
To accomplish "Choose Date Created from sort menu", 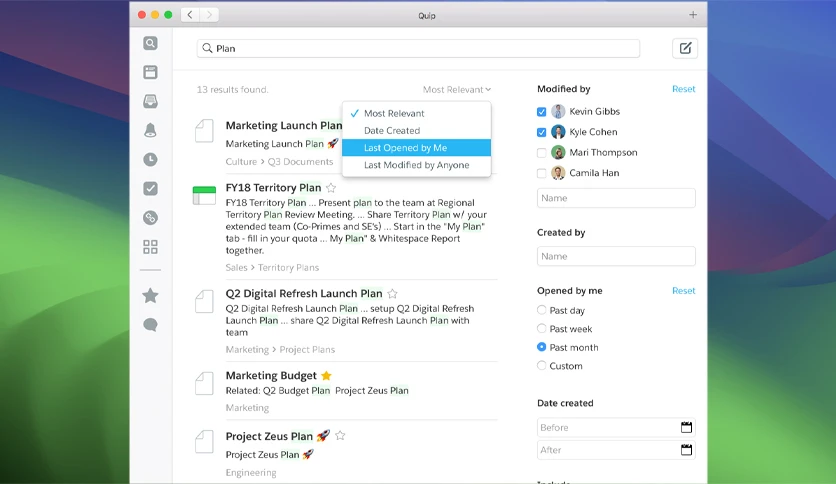I will (416, 131).
